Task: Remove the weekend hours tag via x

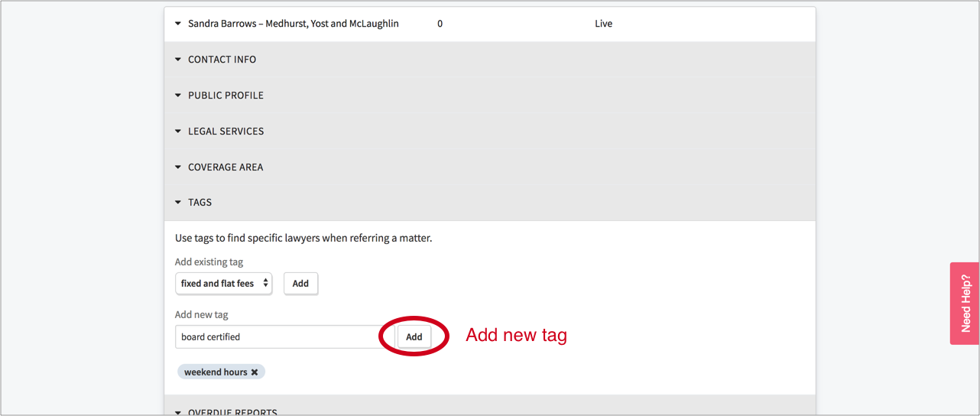Action: click(x=255, y=372)
